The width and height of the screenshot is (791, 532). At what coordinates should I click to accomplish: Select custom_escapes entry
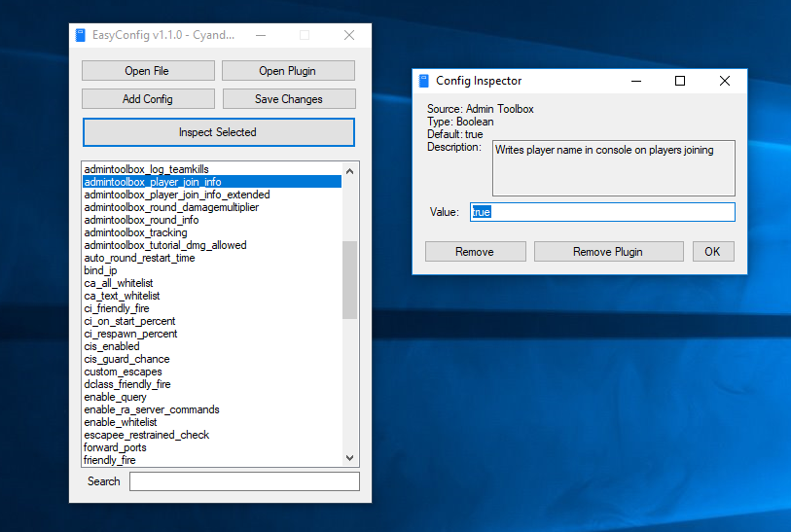(212, 372)
